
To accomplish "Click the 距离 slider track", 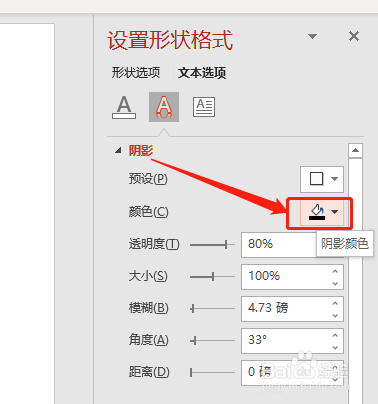I will [x=212, y=372].
